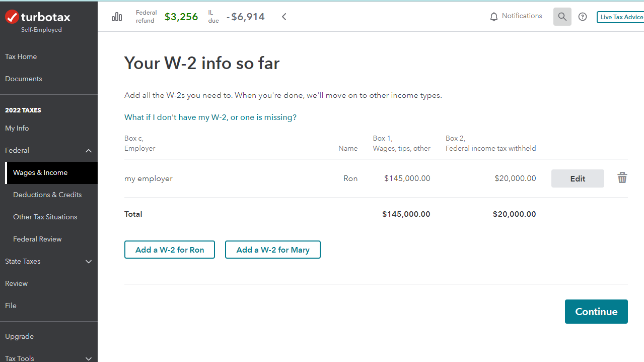Add a W-2 for Ron
The image size is (644, 362).
pos(170,250)
